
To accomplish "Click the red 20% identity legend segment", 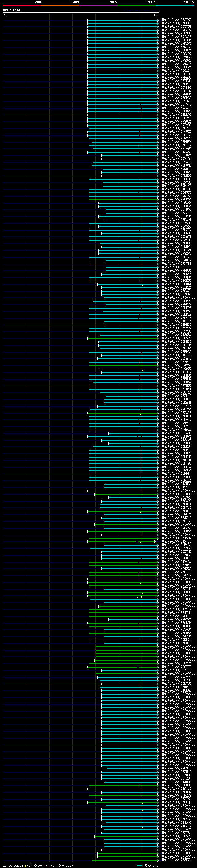I will (22, 6).
